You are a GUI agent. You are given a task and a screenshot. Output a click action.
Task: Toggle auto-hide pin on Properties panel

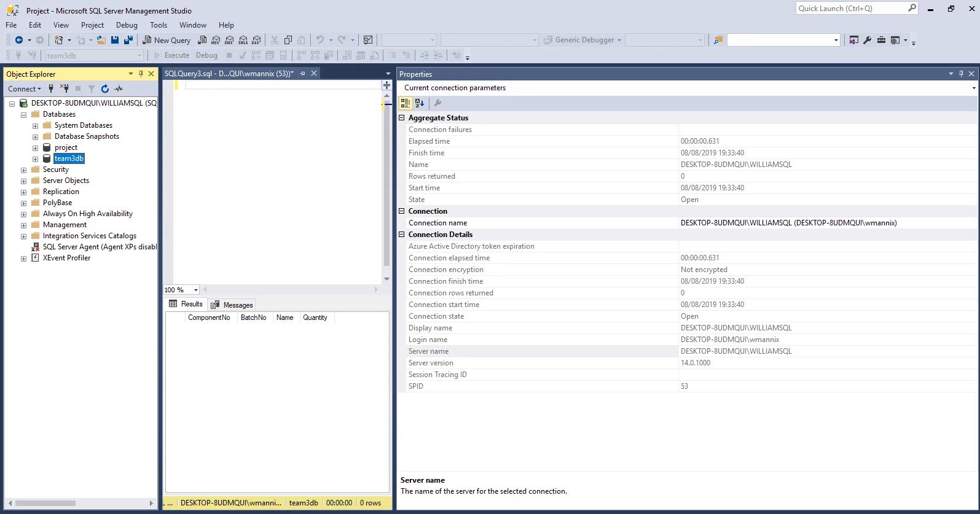[961, 74]
